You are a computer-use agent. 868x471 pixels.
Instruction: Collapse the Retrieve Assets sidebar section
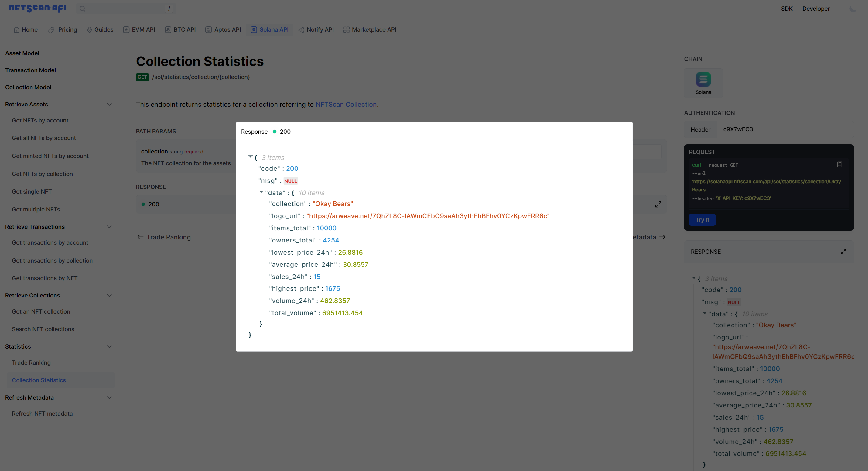[109, 105]
